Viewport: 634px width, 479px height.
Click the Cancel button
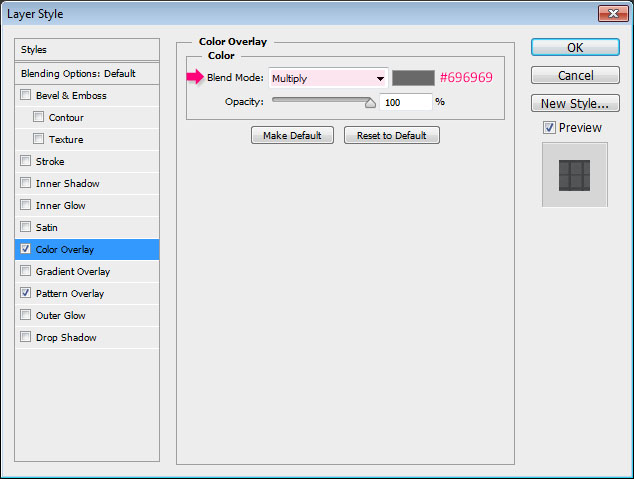[575, 75]
